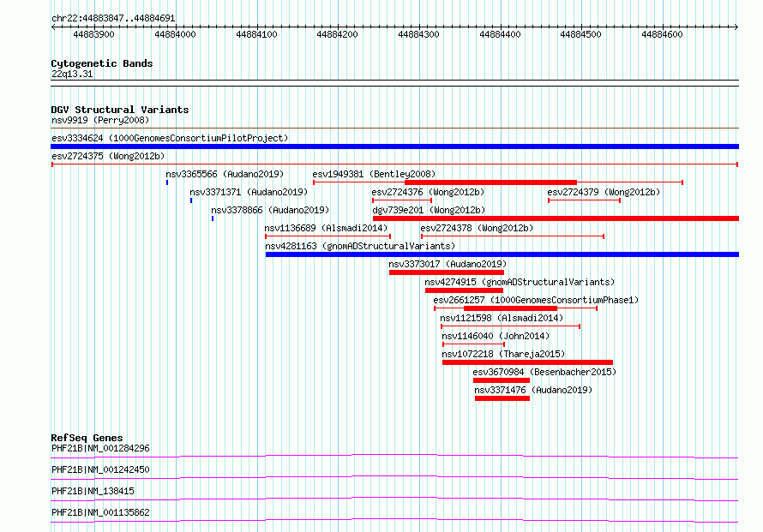763x532 pixels.
Task: Click the nsv1072218 red bar
Action: (x=527, y=362)
